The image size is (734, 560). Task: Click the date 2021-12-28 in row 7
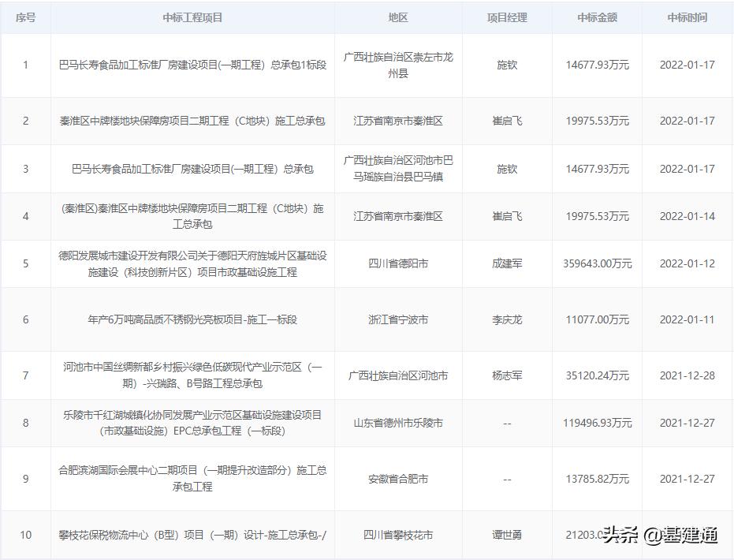[687, 375]
